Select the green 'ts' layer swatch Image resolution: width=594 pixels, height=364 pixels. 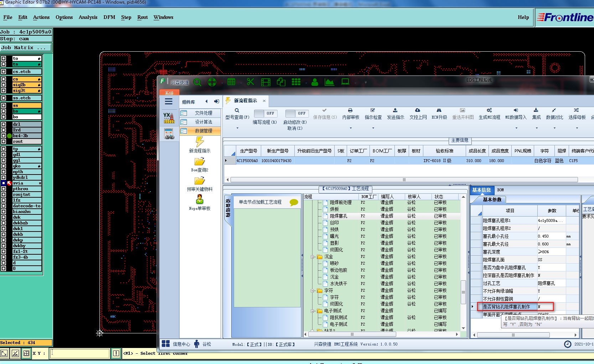(27, 64)
